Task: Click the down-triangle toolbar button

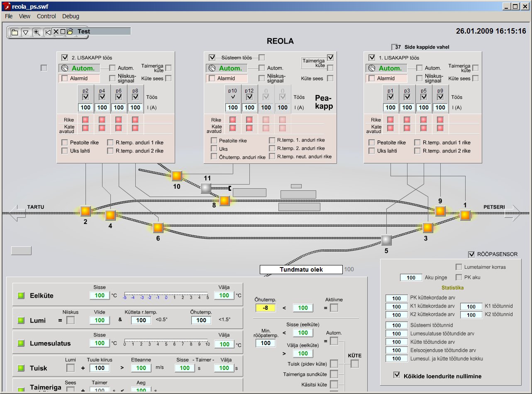Action: point(25,32)
